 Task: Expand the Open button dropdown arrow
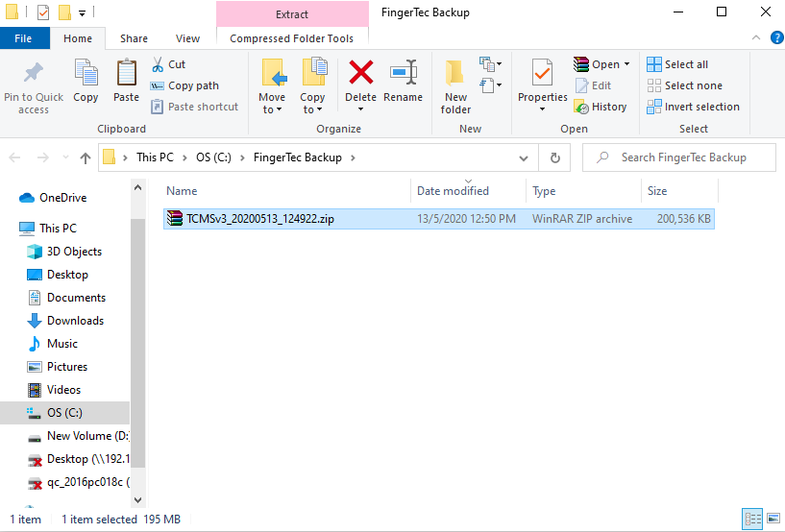(x=626, y=64)
